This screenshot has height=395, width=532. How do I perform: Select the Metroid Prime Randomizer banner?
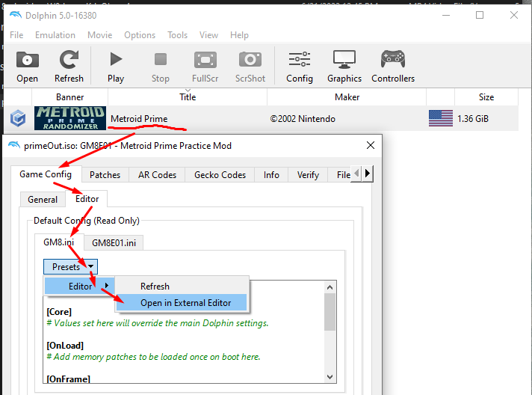click(x=70, y=118)
